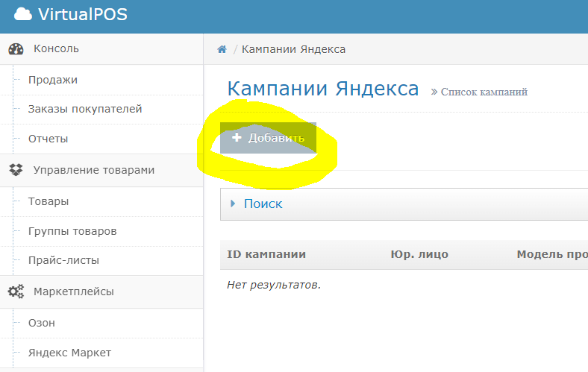Open Яндекс Маркет sidebar item

tap(69, 353)
